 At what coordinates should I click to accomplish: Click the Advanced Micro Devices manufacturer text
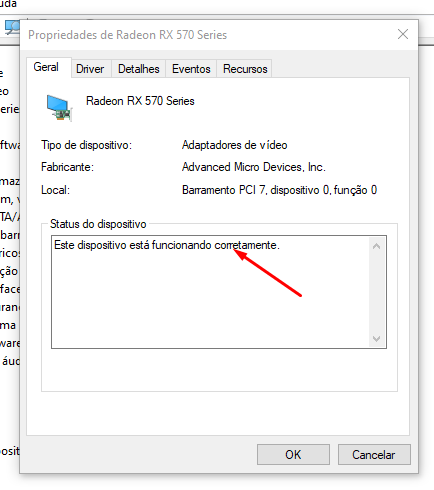coord(254,167)
